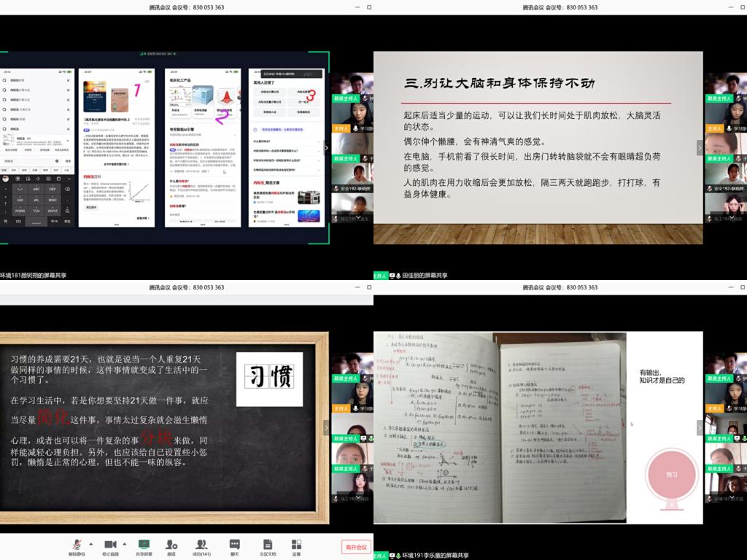Open video options arrow beside camera
The image size is (747, 560).
point(124,543)
